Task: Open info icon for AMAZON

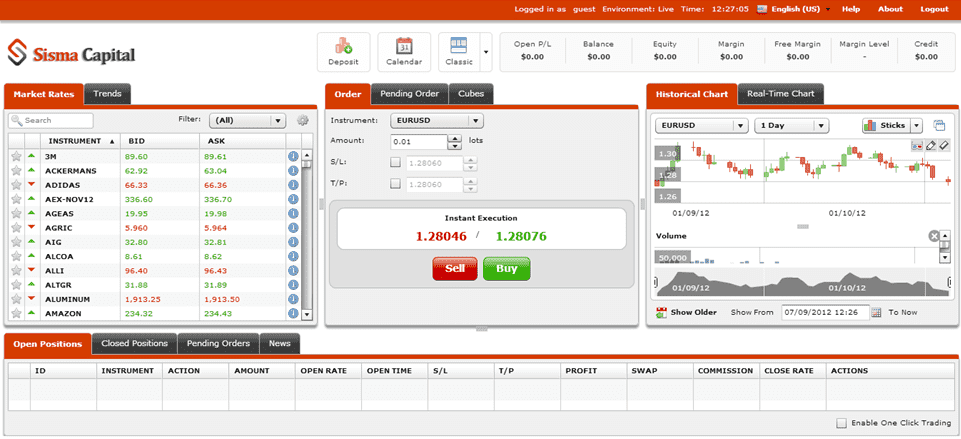Action: (x=293, y=313)
